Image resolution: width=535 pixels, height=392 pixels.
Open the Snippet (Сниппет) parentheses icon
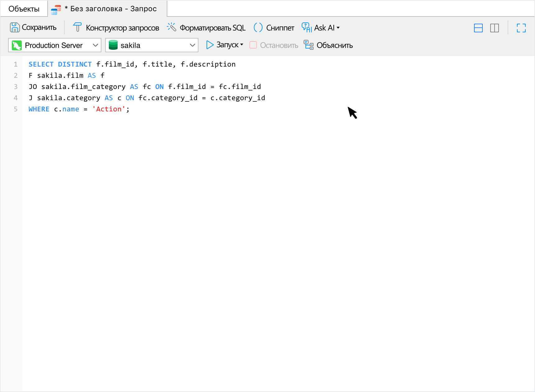click(x=258, y=28)
